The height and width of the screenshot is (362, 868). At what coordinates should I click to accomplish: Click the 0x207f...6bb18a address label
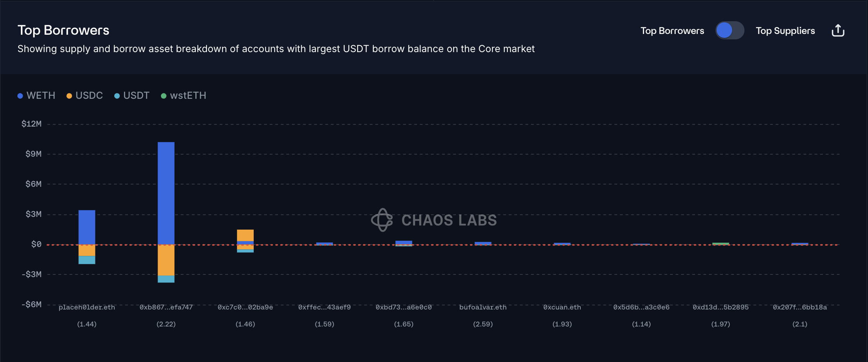pyautogui.click(x=800, y=307)
